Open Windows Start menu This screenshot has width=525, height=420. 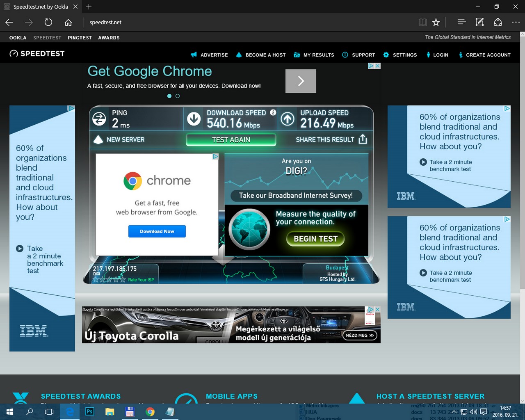pyautogui.click(x=10, y=412)
